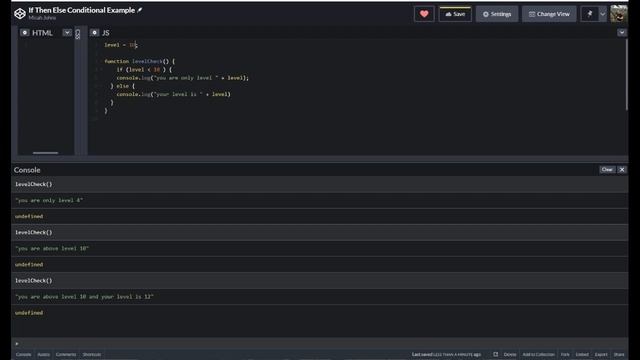Open pen Settings
Image resolution: width=640 pixels, height=360 pixels.
click(x=497, y=14)
